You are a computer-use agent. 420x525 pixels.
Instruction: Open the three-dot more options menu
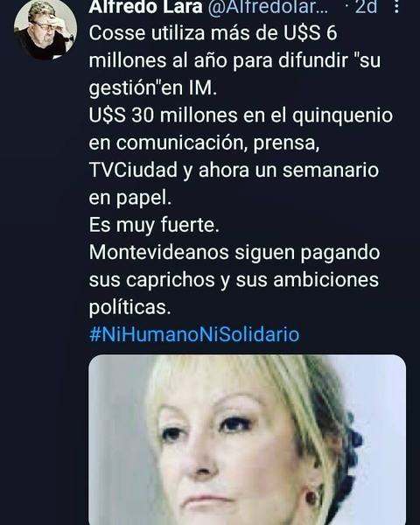pyautogui.click(x=396, y=6)
